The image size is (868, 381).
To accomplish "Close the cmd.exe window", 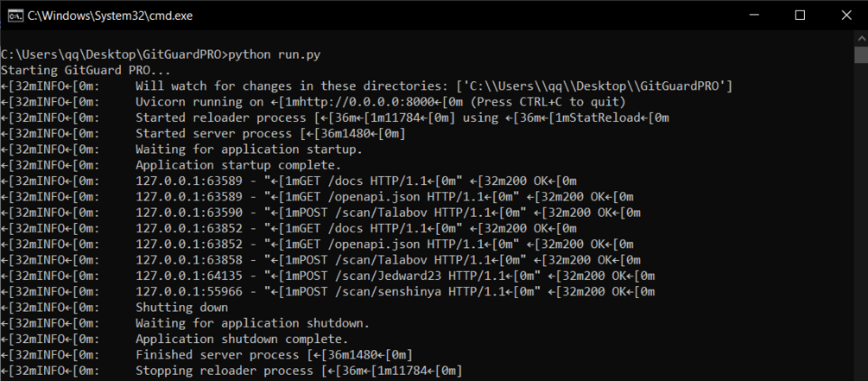I will point(846,16).
